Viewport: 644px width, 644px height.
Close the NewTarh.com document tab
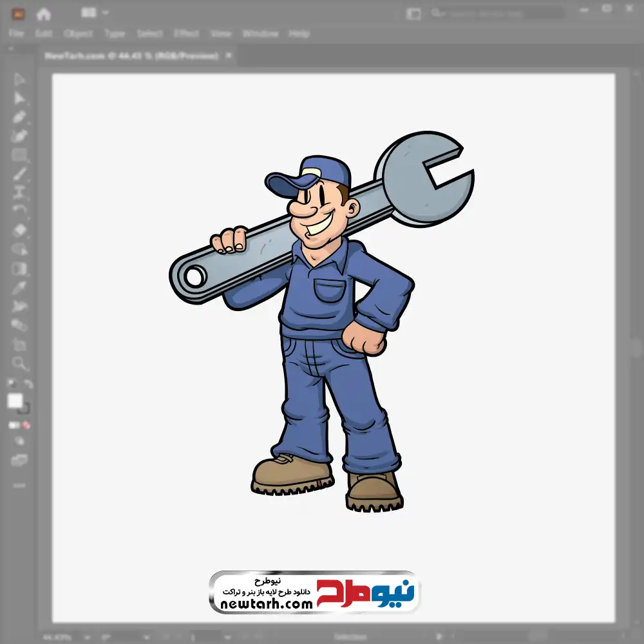coord(229,56)
